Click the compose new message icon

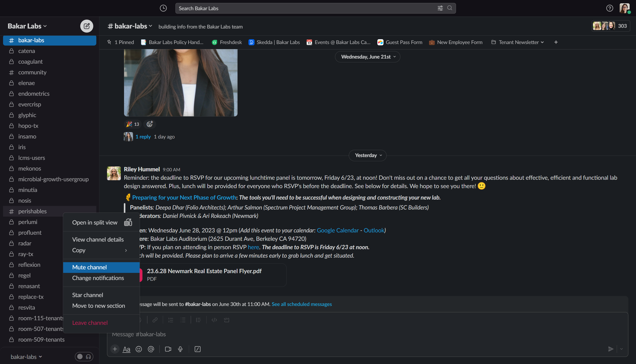point(87,26)
